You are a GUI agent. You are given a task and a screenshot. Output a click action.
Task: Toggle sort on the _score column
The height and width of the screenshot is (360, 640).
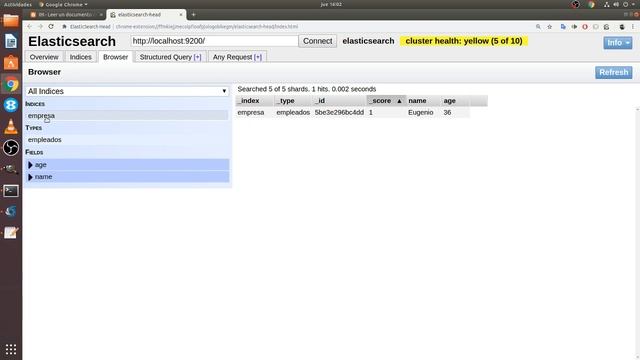click(386, 101)
